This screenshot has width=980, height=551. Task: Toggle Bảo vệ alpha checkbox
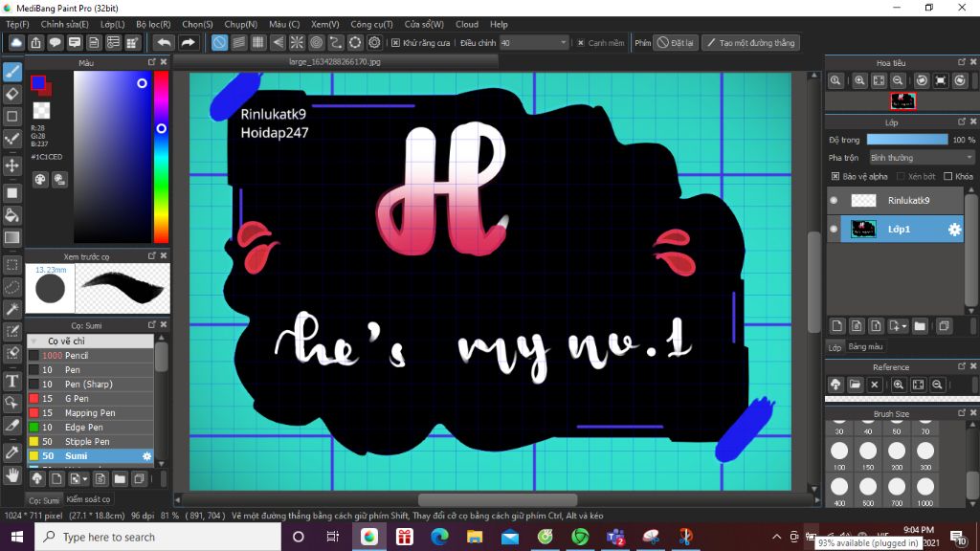pyautogui.click(x=835, y=176)
